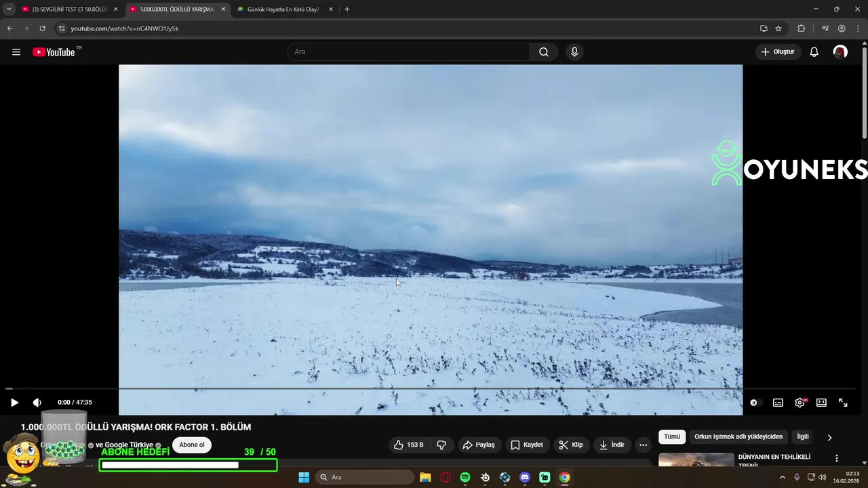Image resolution: width=868 pixels, height=488 pixels.
Task: Dislike the video
Action: pos(441,445)
